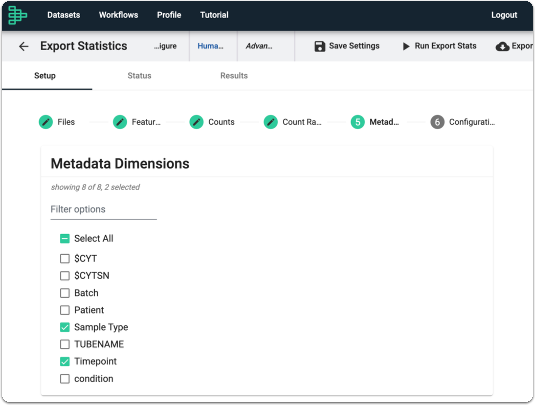Click the Save Settings label

coord(354,46)
